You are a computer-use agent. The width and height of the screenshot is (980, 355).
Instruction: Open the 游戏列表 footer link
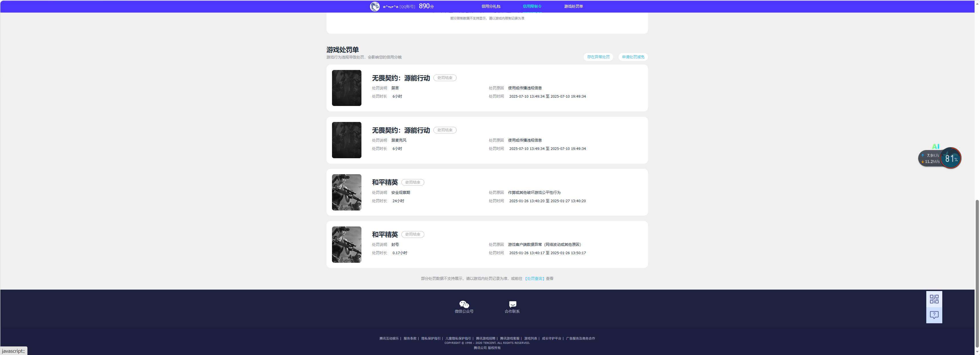(530, 338)
